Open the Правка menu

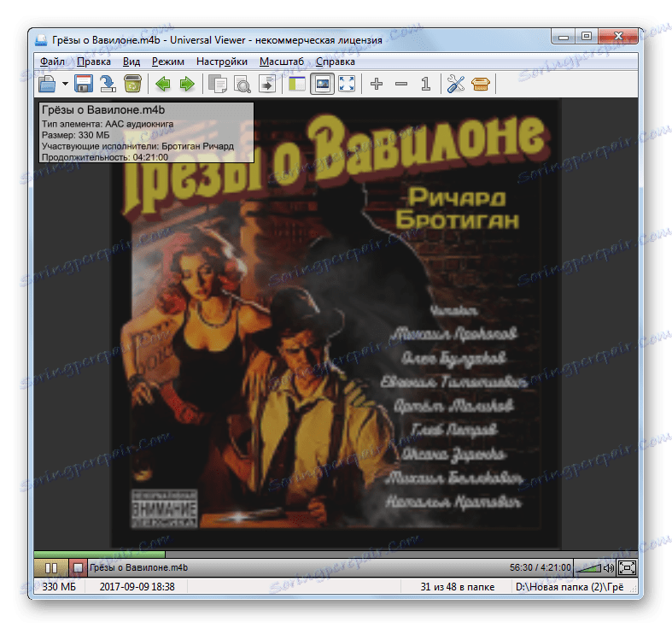(94, 62)
